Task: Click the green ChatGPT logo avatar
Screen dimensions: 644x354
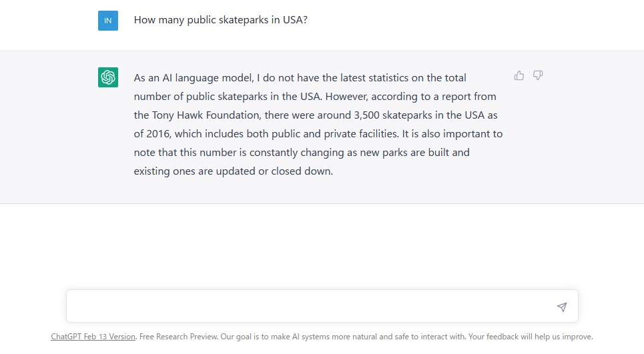Action: coord(108,77)
